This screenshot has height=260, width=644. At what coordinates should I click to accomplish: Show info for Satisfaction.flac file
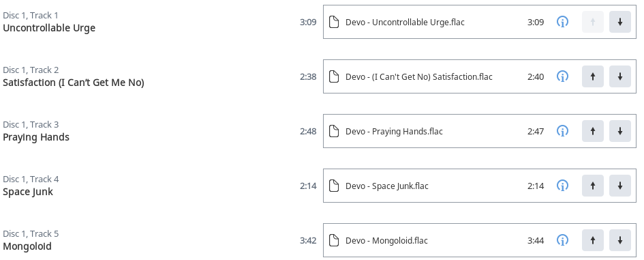(x=562, y=76)
